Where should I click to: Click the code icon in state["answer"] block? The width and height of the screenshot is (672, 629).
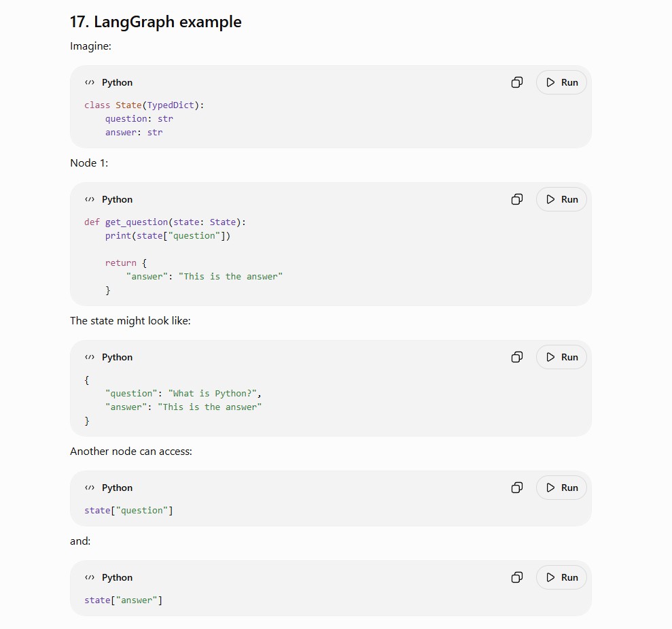[x=90, y=577]
